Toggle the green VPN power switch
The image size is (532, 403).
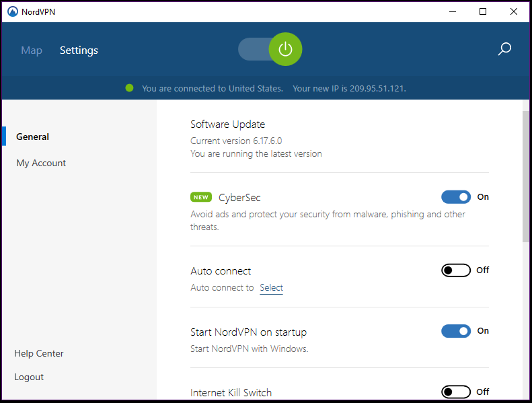point(270,49)
